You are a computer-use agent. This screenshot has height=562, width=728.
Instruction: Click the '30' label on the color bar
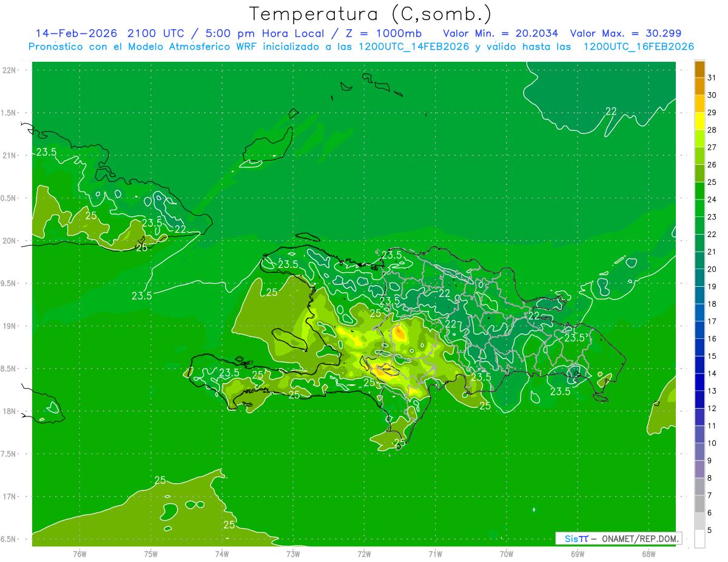(712, 95)
